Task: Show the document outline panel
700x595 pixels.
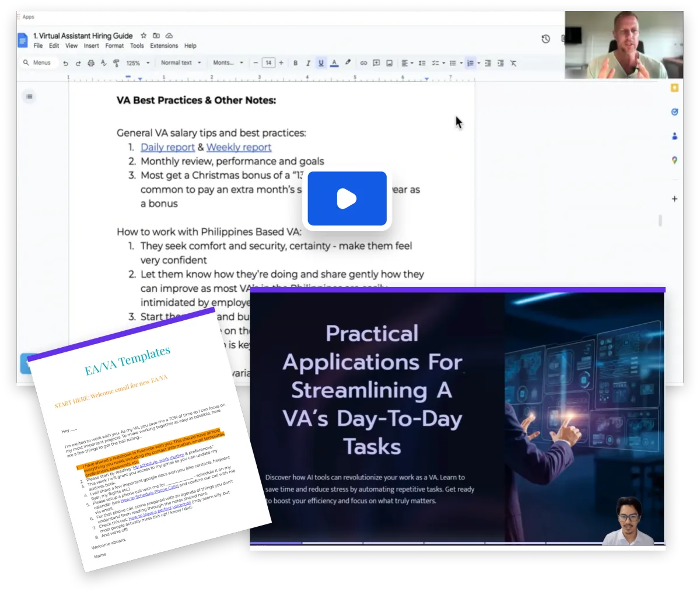Action: (x=29, y=96)
